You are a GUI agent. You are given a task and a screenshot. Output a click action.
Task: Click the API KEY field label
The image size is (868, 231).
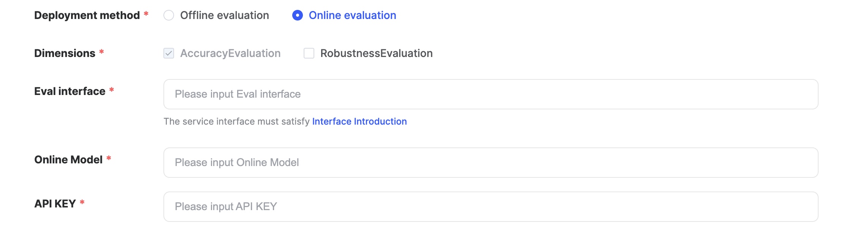[55, 204]
